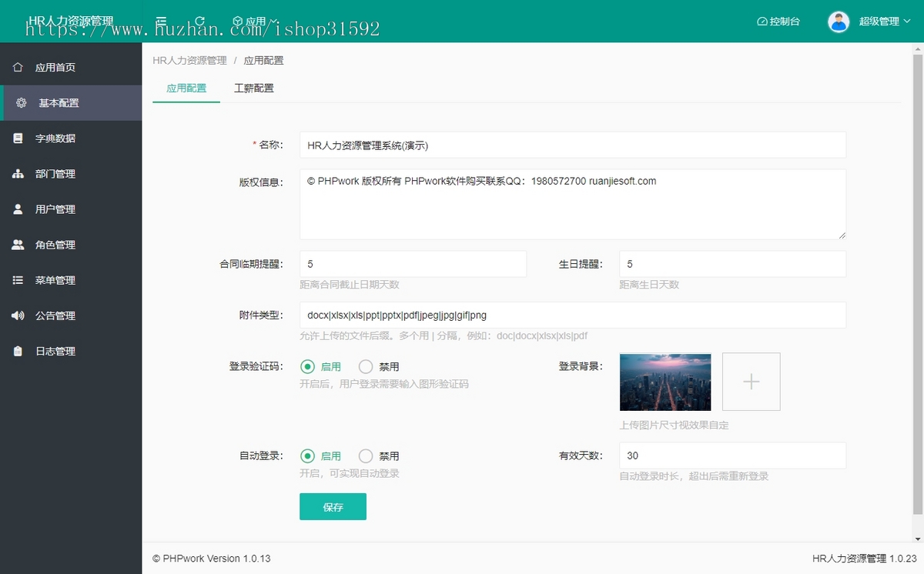This screenshot has height=574, width=924.
Task: Navigate to 用户管理 in sidebar
Action: tap(55, 209)
